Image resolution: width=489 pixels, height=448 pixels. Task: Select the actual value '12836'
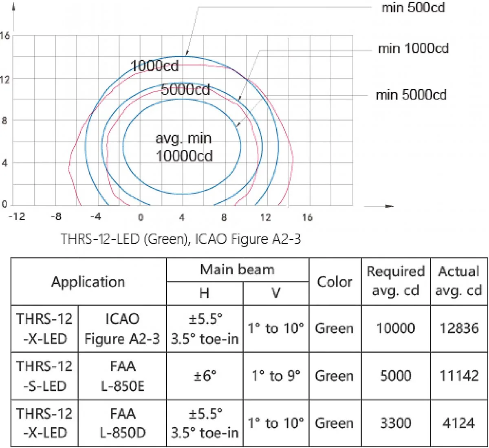pos(459,329)
